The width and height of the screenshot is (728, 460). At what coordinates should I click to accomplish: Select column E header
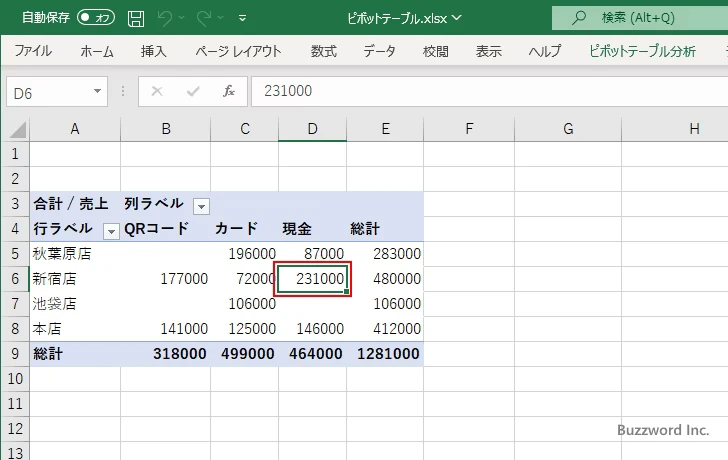tap(385, 129)
